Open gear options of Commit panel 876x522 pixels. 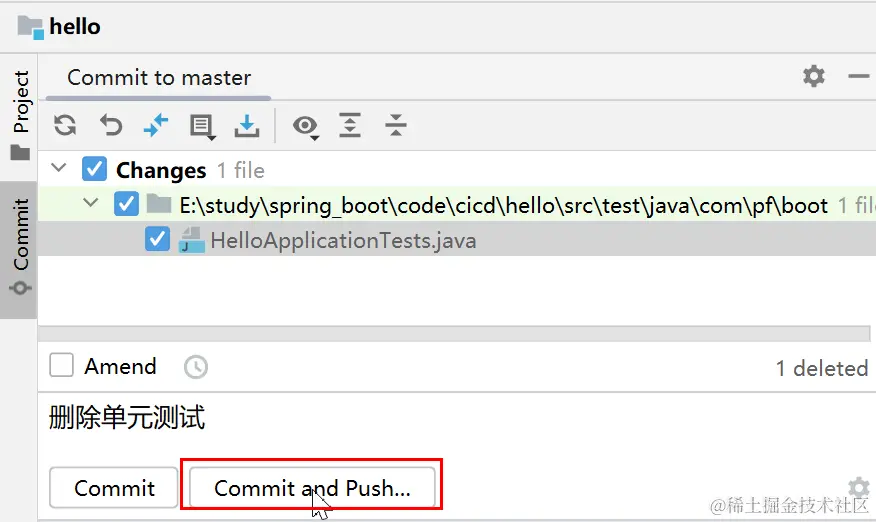pyautogui.click(x=814, y=76)
